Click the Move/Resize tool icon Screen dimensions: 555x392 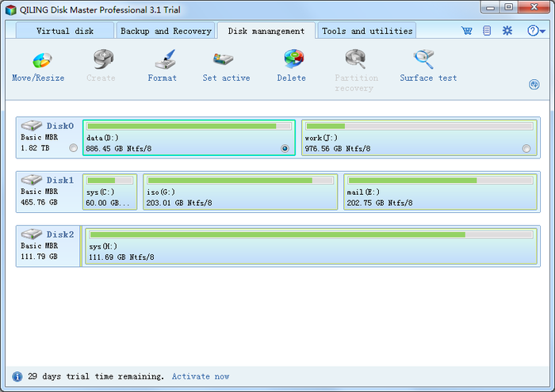pyautogui.click(x=43, y=60)
